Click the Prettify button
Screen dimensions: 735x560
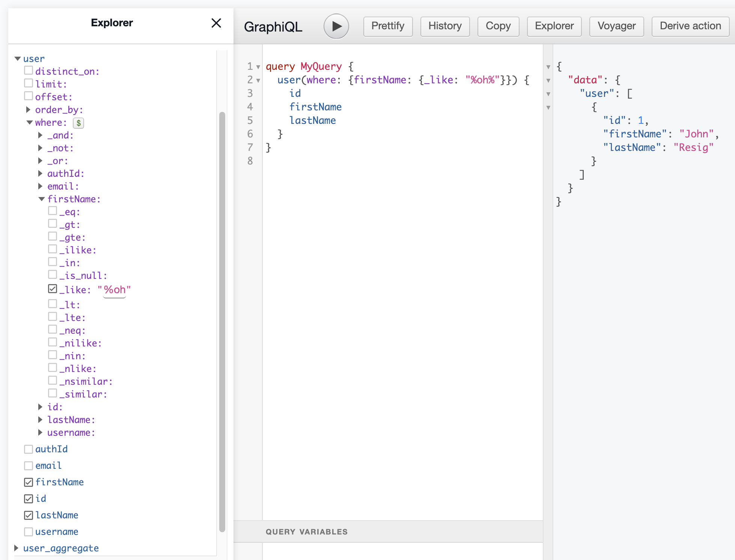pyautogui.click(x=388, y=26)
